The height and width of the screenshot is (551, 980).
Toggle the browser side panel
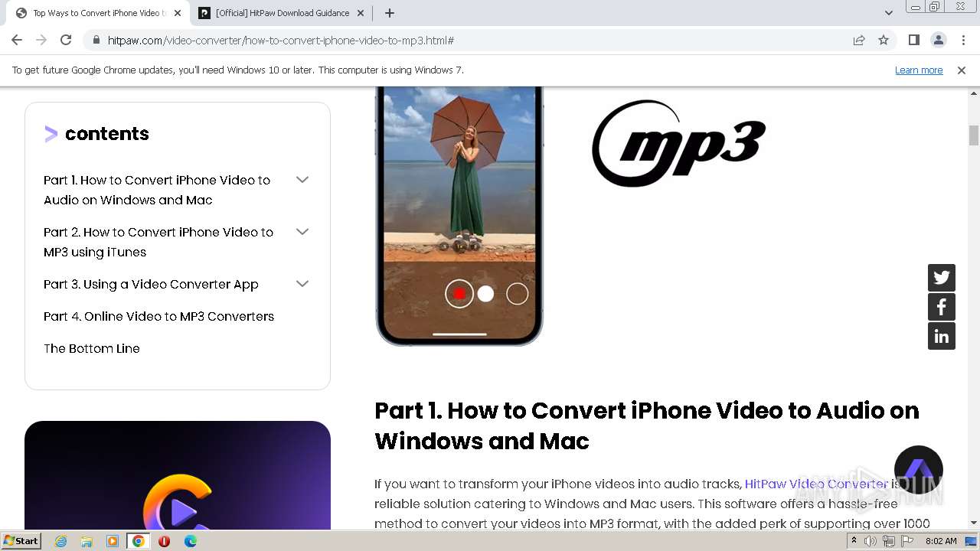click(x=913, y=40)
